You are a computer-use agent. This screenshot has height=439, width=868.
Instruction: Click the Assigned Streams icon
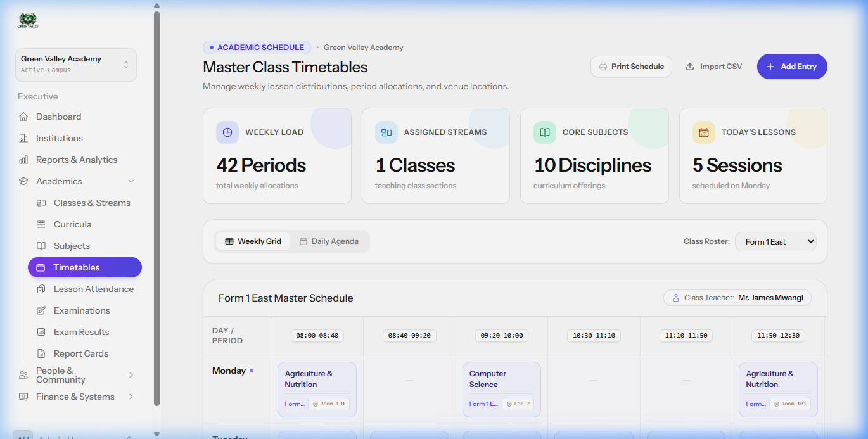386,132
